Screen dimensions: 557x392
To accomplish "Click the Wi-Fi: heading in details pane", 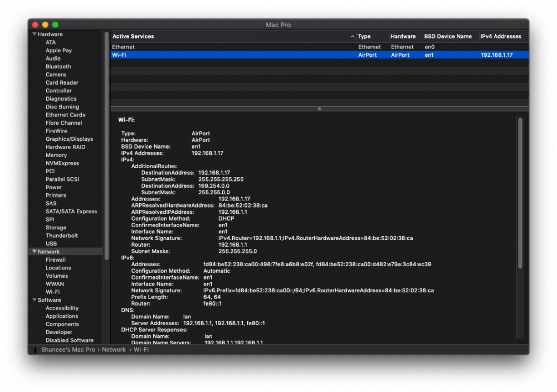I will point(126,120).
